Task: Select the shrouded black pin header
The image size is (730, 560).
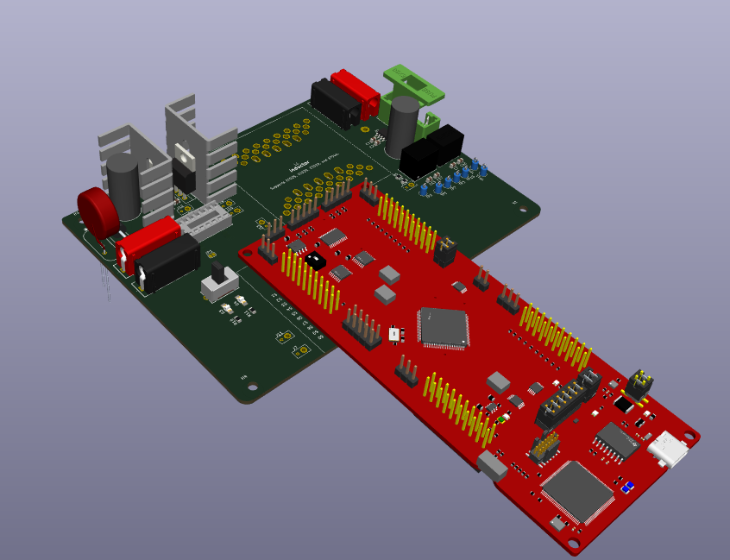Action: tap(568, 399)
